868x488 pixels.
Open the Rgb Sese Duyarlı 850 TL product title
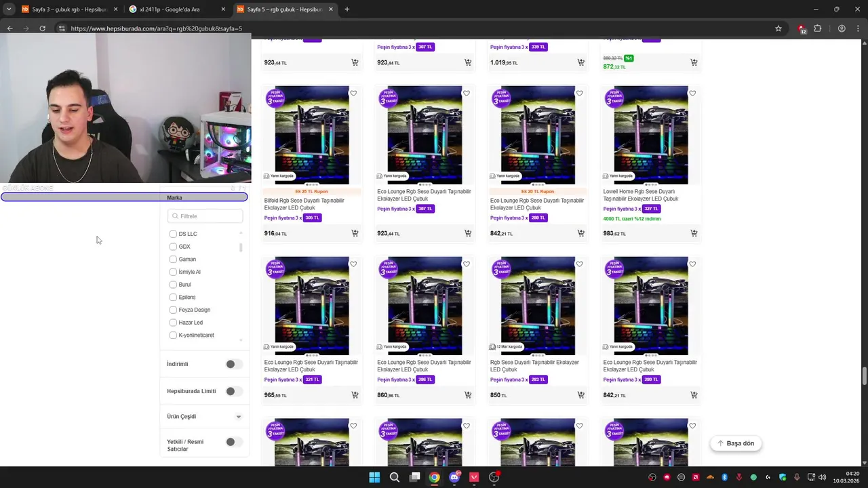(x=534, y=366)
